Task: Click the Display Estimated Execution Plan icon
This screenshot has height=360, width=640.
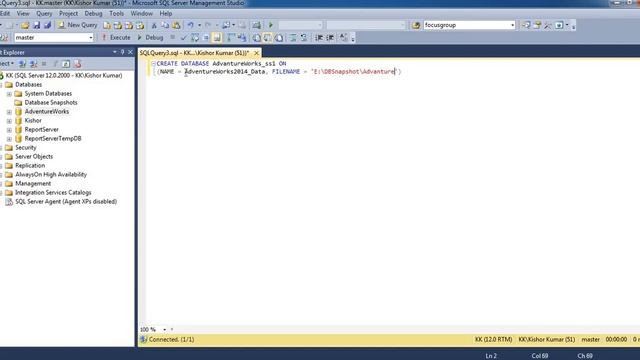Action: point(195,38)
